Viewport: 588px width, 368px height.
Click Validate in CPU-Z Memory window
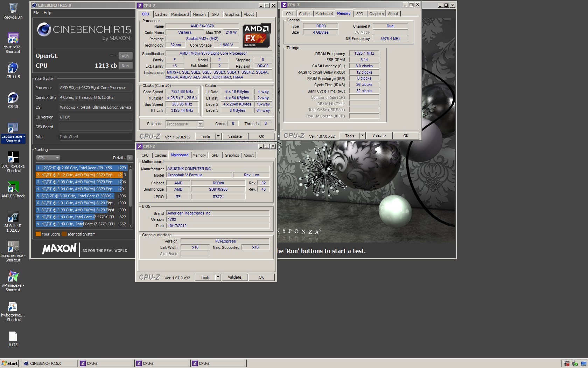pyautogui.click(x=379, y=136)
